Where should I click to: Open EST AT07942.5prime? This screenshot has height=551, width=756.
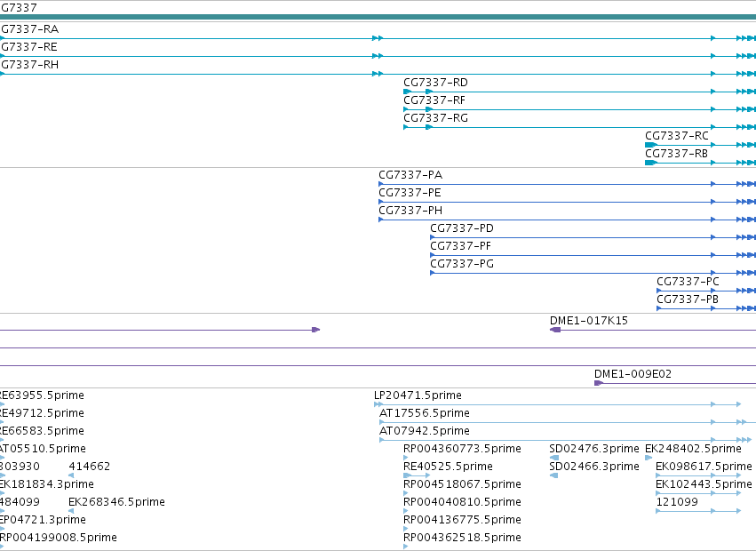[x=425, y=431]
